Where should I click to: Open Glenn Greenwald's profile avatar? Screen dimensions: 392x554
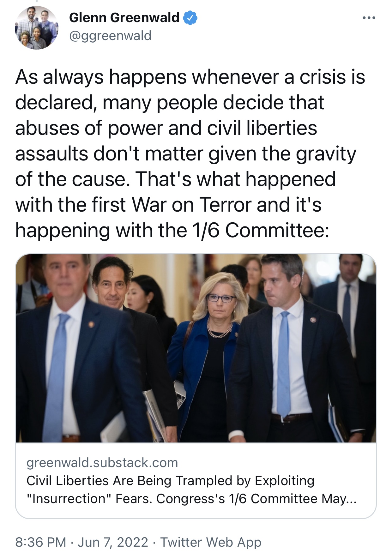pos(37,27)
